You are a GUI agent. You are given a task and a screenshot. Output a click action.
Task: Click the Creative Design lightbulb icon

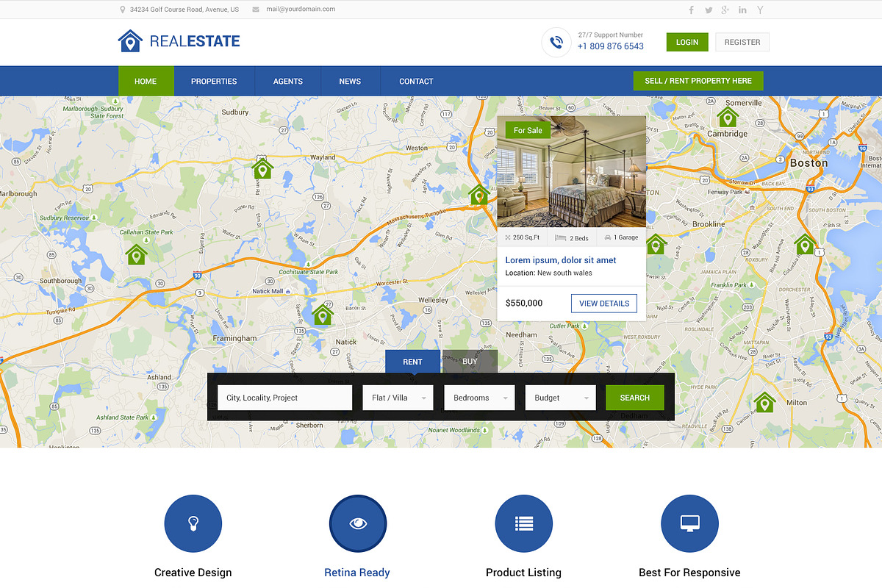[193, 524]
